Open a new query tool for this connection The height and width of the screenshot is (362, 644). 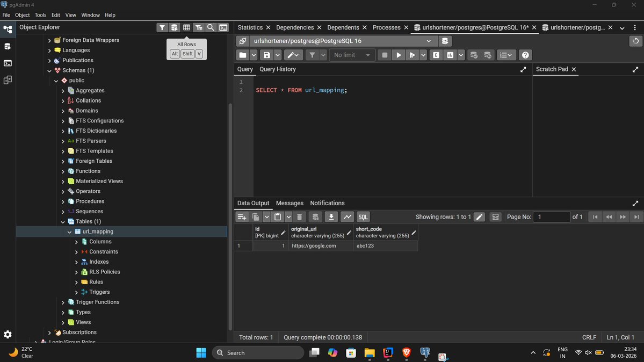445,41
